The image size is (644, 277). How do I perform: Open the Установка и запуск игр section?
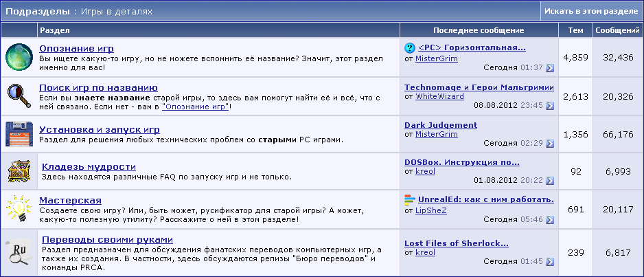coord(100,130)
